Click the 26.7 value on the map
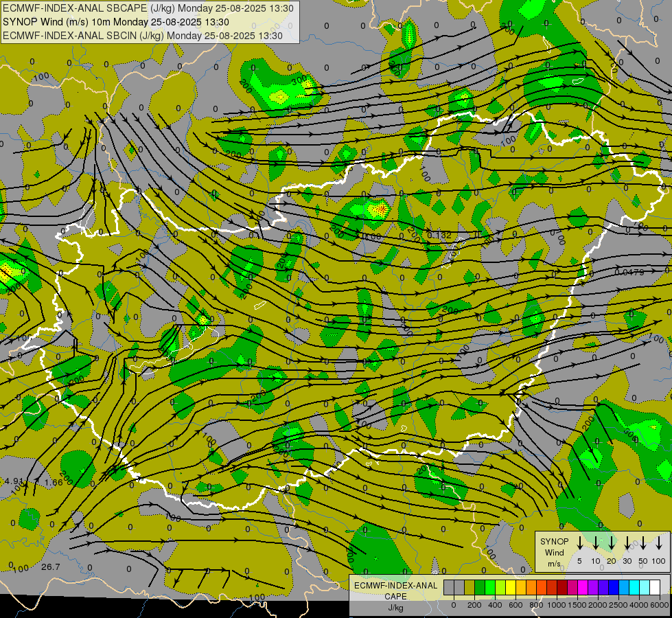Image resolution: width=672 pixels, height=618 pixels. (51, 567)
